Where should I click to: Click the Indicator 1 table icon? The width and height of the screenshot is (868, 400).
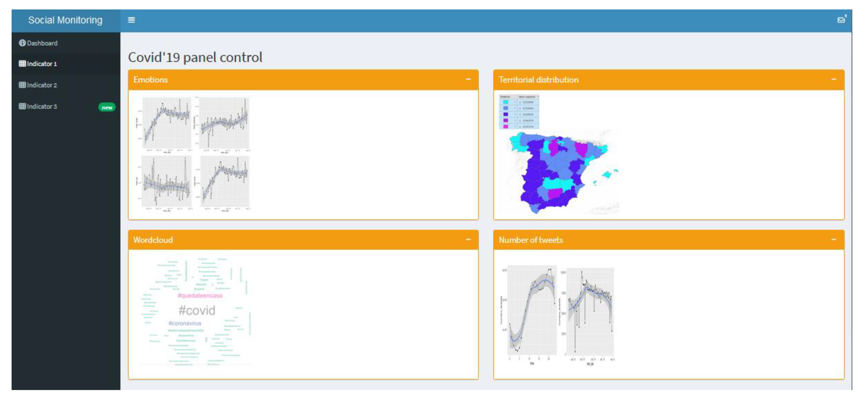click(22, 64)
